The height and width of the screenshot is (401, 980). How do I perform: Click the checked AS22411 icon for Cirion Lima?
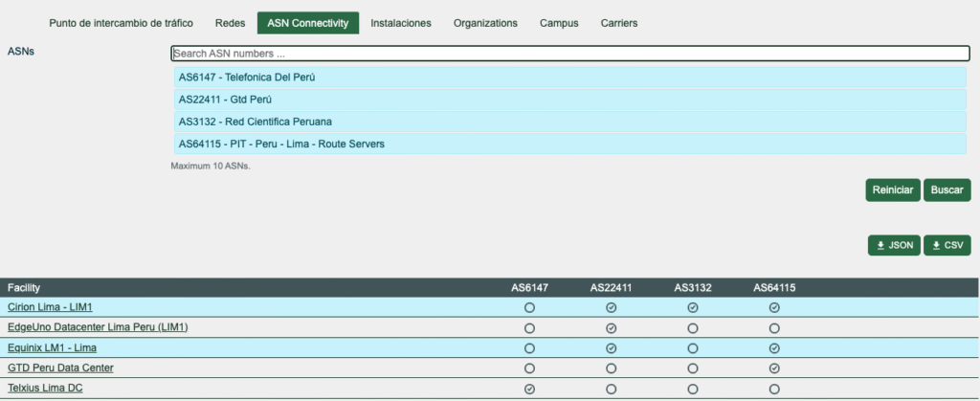[x=611, y=307]
